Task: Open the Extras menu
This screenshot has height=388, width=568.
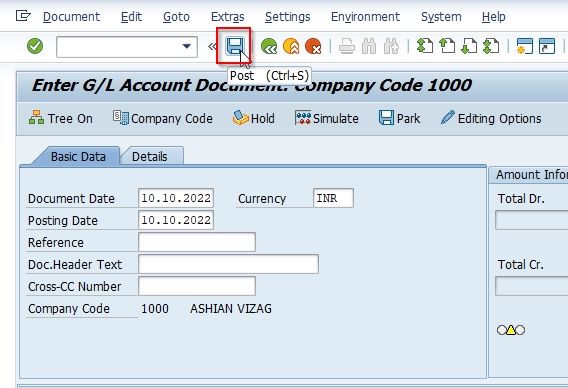Action: coord(227,17)
